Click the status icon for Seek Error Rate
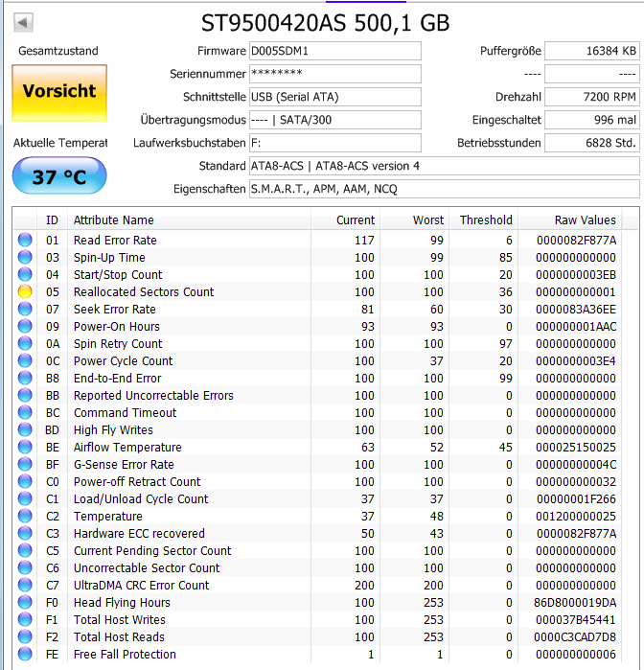Viewport: 644px width, 670px height. [x=25, y=309]
